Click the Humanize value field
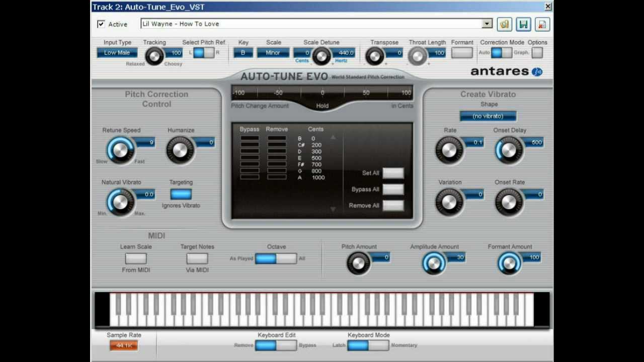This screenshot has width=644, height=362. pos(205,143)
